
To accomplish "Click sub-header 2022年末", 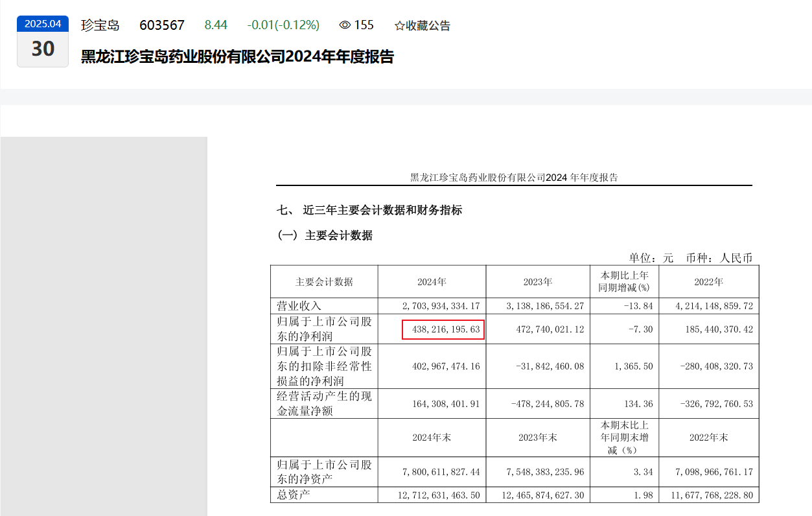I will pos(708,438).
